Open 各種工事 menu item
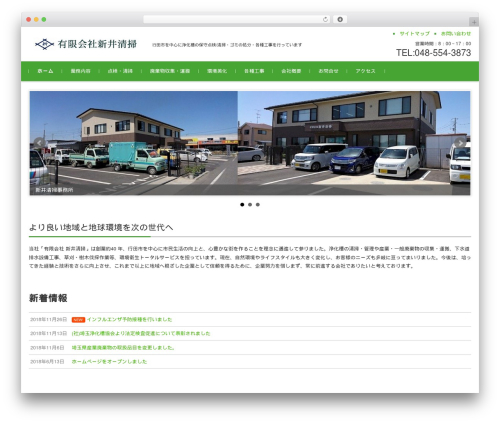This screenshot has width=500, height=423. [x=254, y=71]
